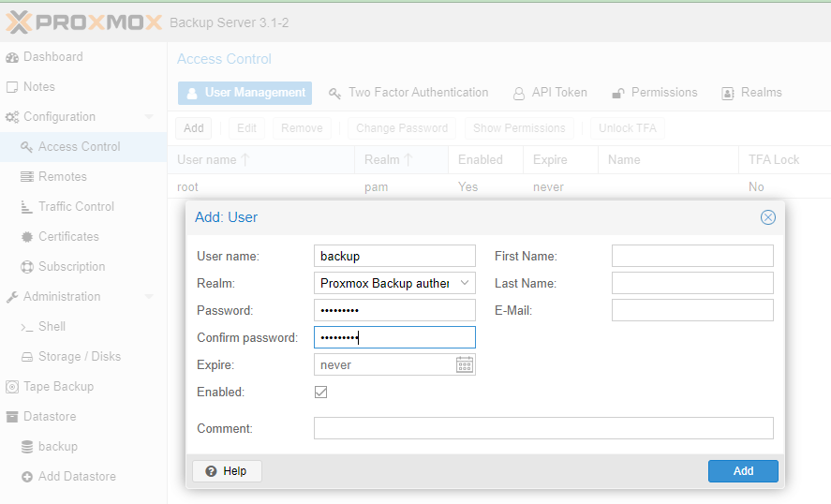The width and height of the screenshot is (831, 504).
Task: Open Certificates page
Action: point(69,236)
